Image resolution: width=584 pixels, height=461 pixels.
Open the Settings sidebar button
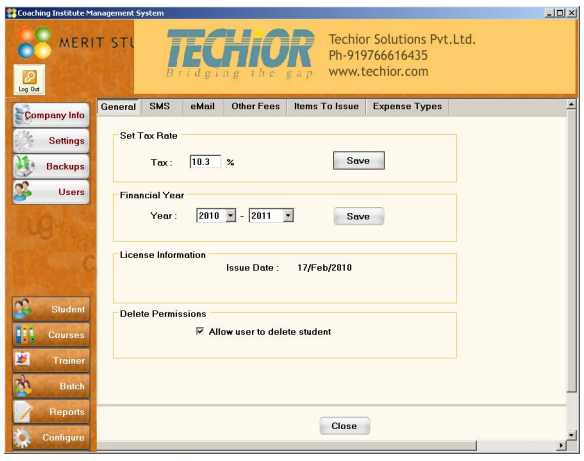click(x=51, y=141)
